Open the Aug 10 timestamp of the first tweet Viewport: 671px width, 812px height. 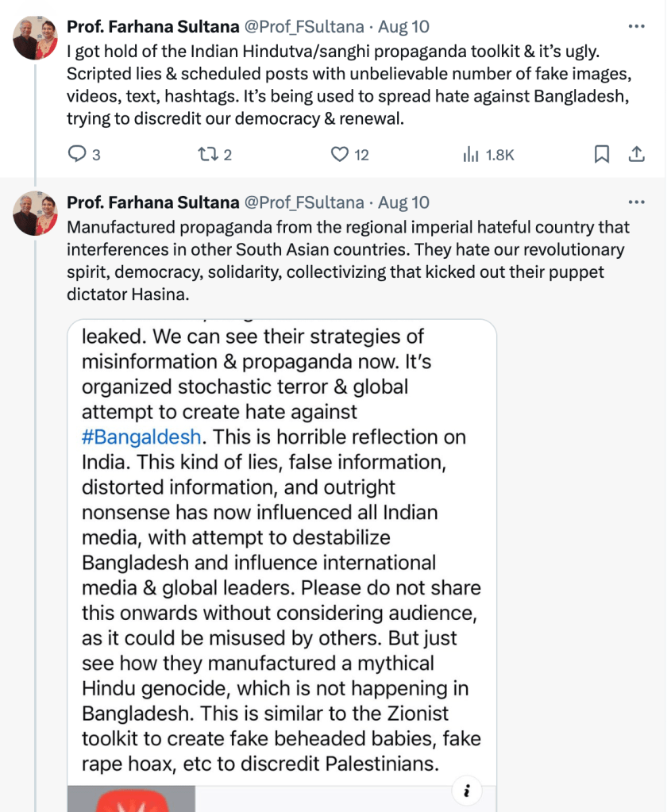[x=403, y=26]
